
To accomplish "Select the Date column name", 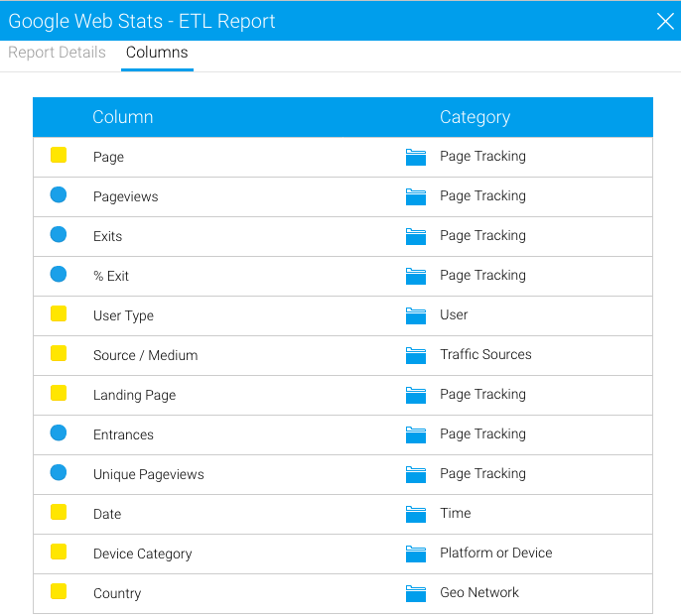I will coord(107,514).
